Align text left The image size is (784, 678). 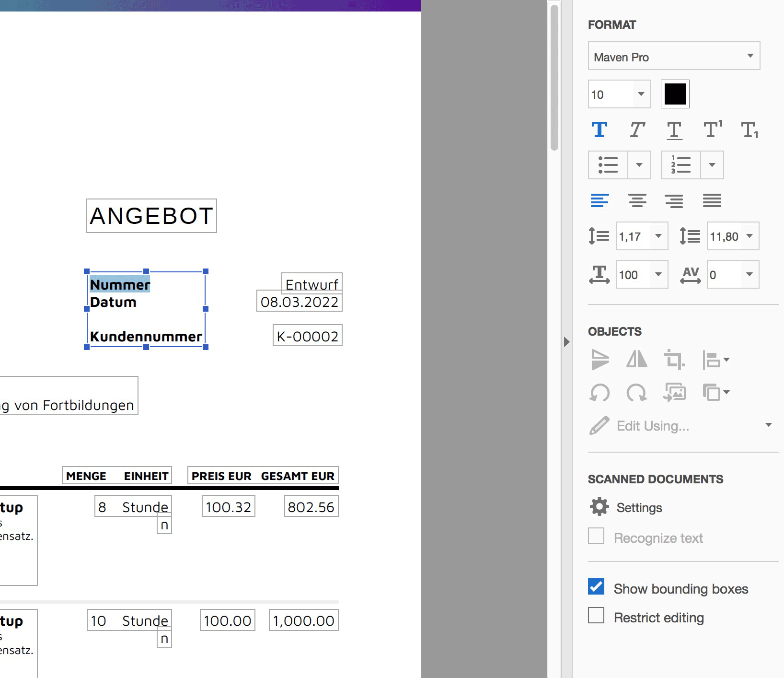click(600, 200)
